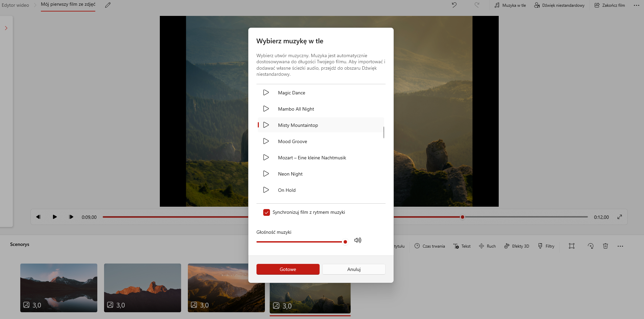Image resolution: width=644 pixels, height=319 pixels.
Task: Open storyboard more options ellipsis
Action: (620, 246)
